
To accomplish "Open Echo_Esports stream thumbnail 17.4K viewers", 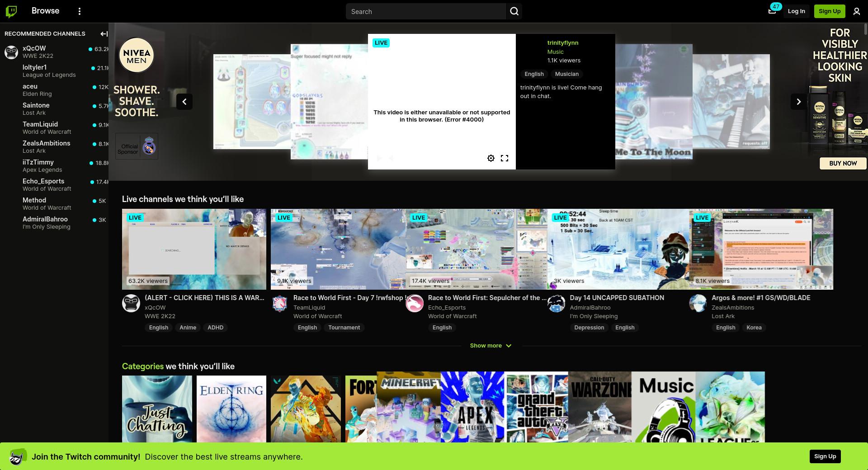I will tap(476, 249).
